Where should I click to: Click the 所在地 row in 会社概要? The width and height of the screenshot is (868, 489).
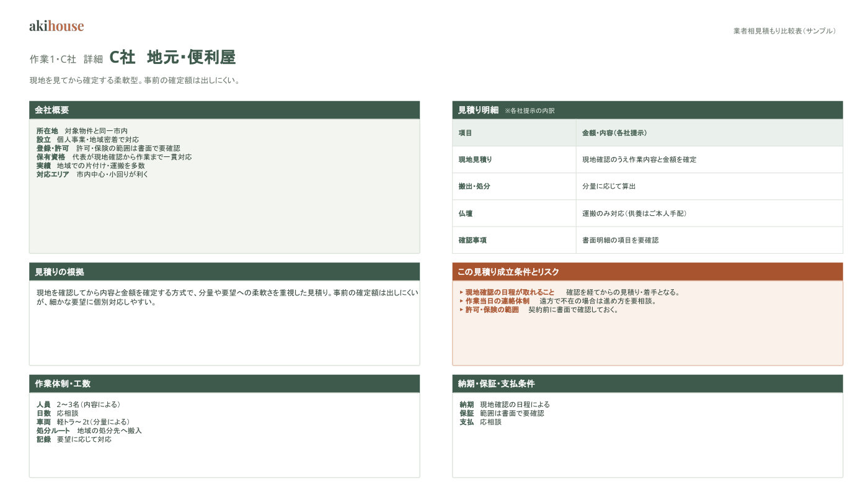pos(82,131)
